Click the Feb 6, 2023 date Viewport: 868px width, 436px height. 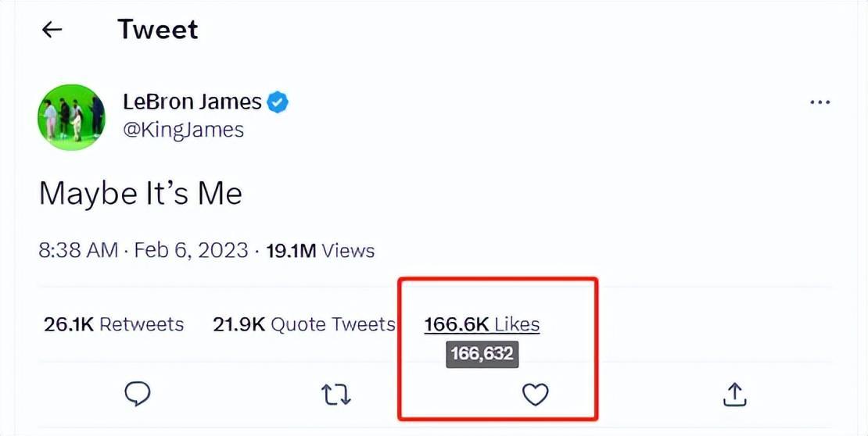191,251
